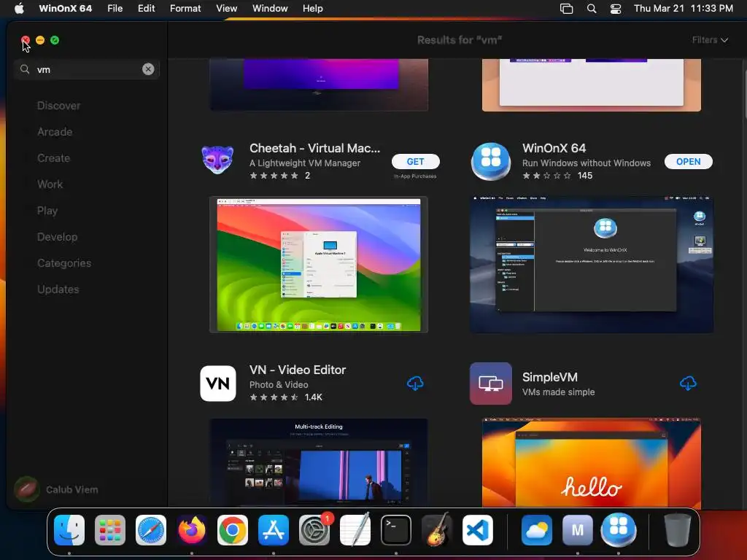Open TextEdit from the Dock
This screenshot has width=747, height=560.
(355, 530)
